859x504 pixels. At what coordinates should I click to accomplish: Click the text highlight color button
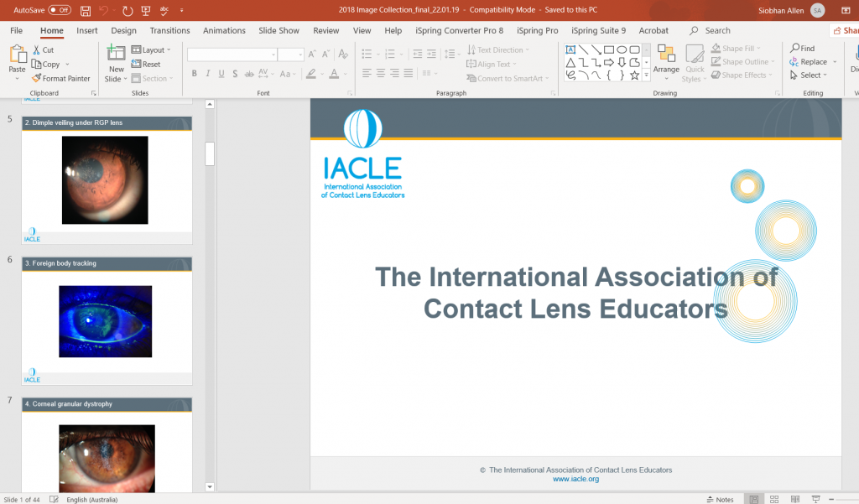[311, 74]
